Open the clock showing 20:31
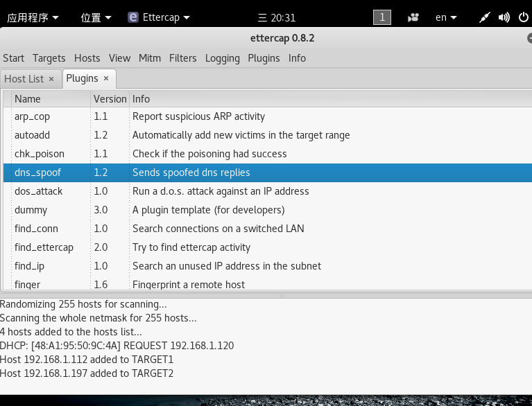 pyautogui.click(x=277, y=17)
